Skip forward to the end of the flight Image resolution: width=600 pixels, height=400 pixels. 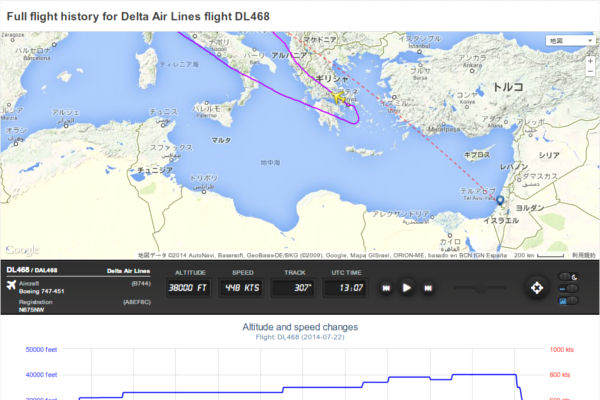pyautogui.click(x=428, y=288)
